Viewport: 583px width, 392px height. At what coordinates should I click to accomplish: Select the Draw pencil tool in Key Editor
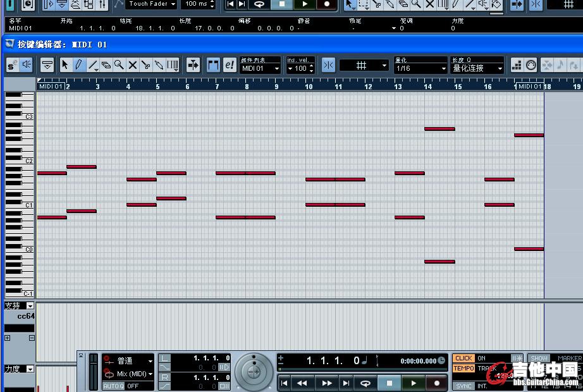pos(78,65)
